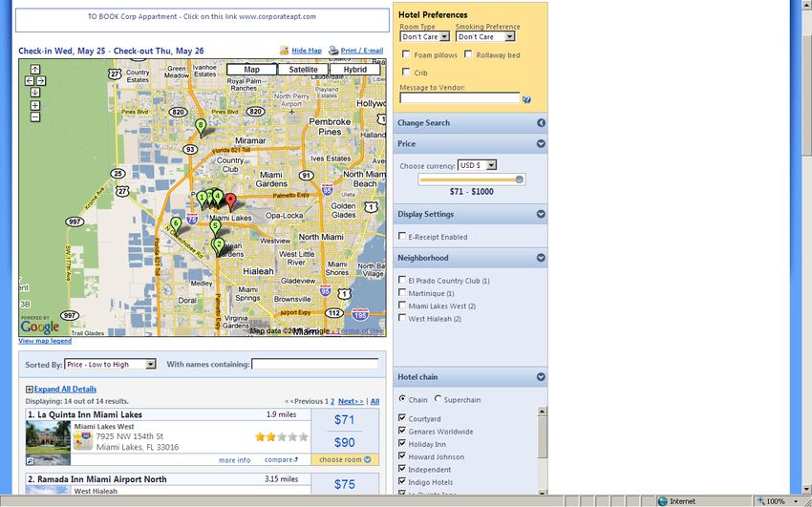The width and height of the screenshot is (812, 507).
Task: Enable Foam pillows checkbox
Action: point(406,54)
